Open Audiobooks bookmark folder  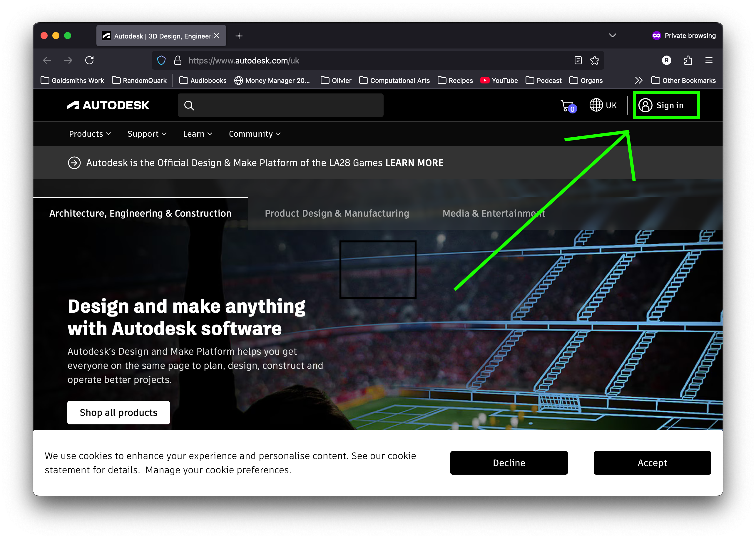[203, 80]
